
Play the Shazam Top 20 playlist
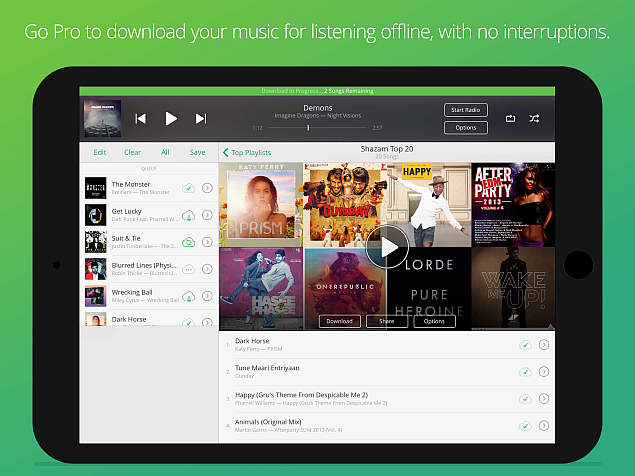pyautogui.click(x=387, y=247)
